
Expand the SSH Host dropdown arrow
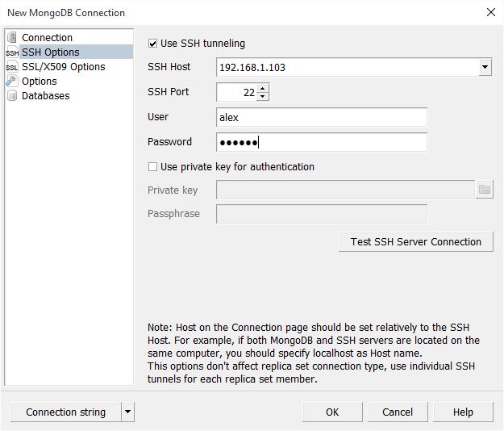(x=485, y=67)
